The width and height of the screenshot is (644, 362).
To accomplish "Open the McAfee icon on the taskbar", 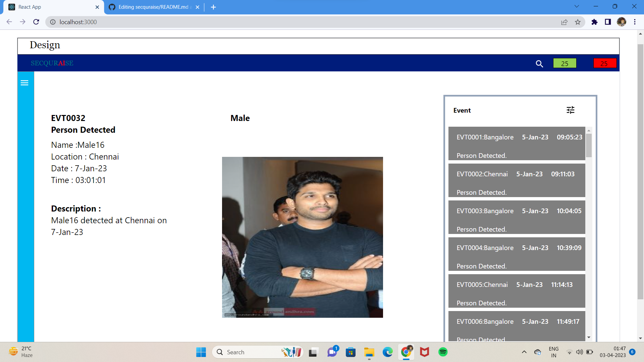I will (424, 352).
